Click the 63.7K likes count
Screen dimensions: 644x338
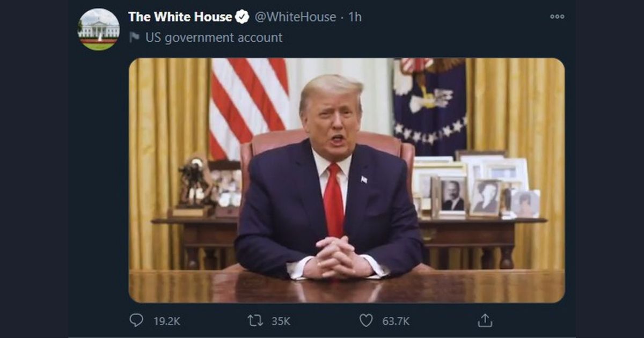pos(396,321)
